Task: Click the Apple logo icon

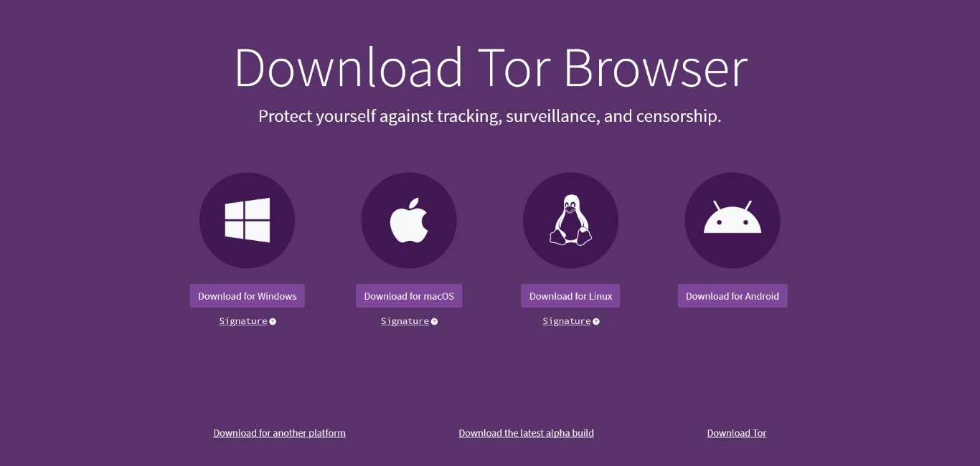Action: click(409, 221)
